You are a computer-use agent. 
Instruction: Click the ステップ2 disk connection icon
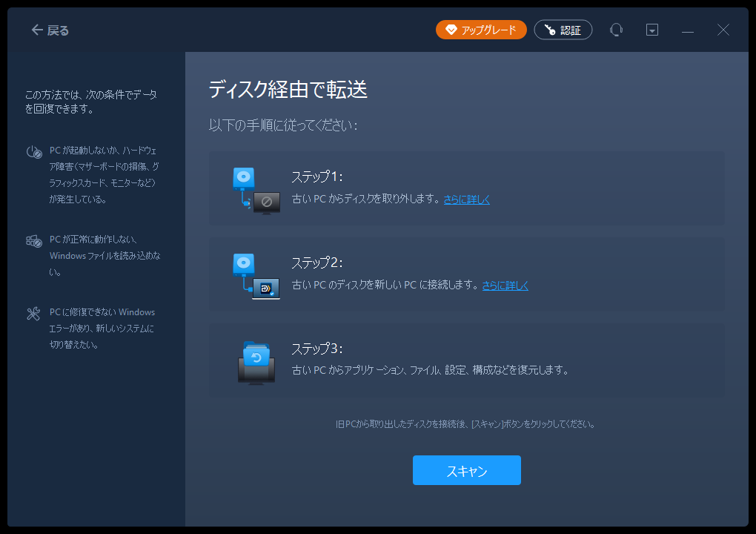coord(256,277)
